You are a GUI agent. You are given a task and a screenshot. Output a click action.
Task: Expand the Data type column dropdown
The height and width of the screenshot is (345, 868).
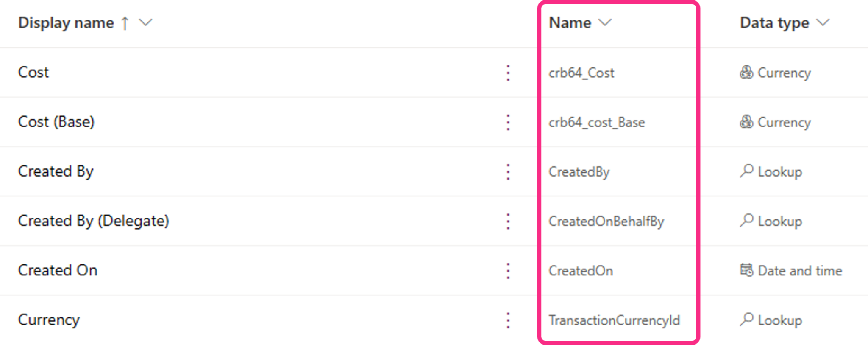pyautogui.click(x=822, y=23)
